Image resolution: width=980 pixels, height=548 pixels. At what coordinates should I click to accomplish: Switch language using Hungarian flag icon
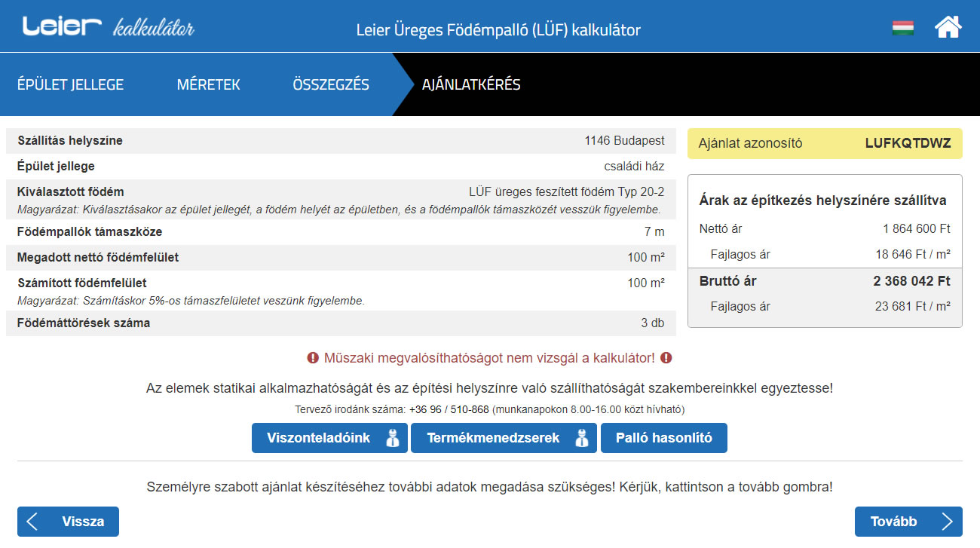click(x=902, y=28)
